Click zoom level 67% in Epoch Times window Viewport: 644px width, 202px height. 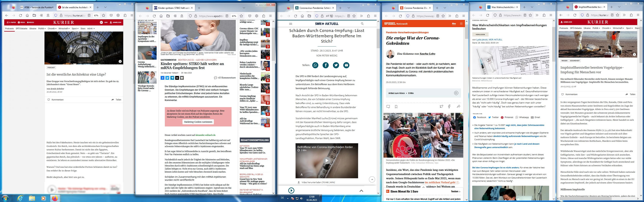234,16
